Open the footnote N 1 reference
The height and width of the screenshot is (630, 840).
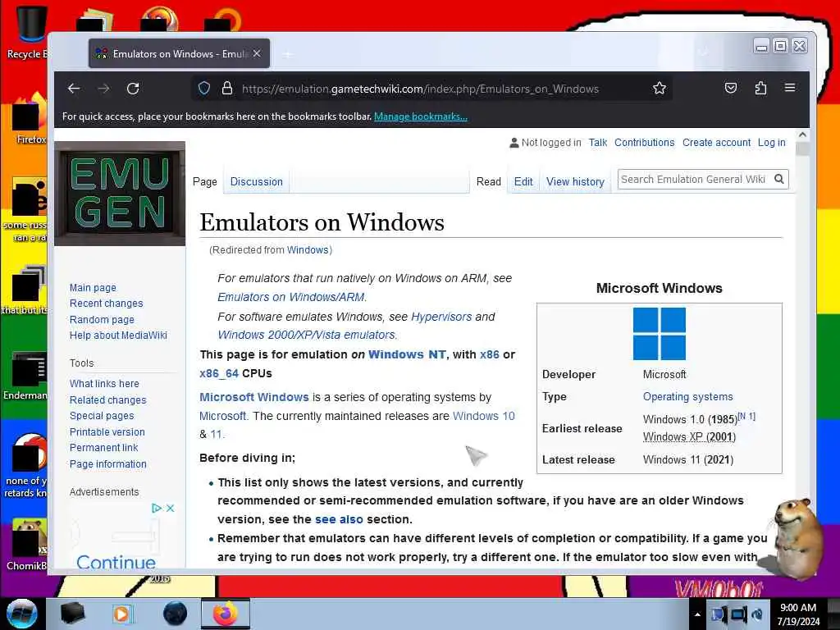[x=746, y=416]
